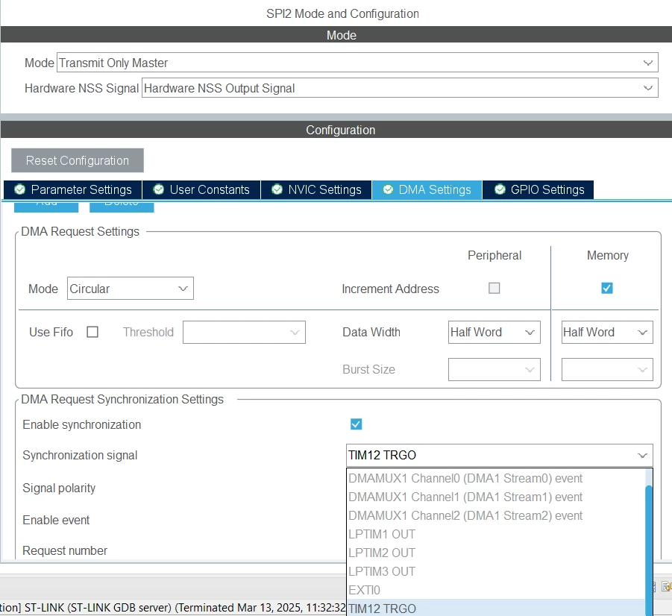Viewport: 672px width, 616px height.
Task: Click the Signal polarity label
Action: click(x=59, y=488)
